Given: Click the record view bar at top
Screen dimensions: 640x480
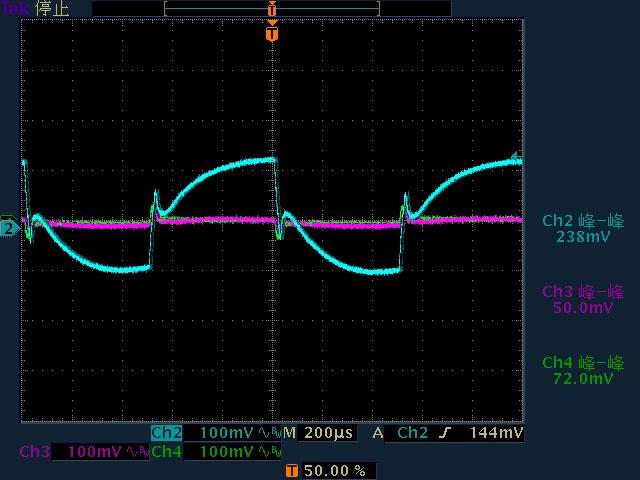Looking at the screenshot, I should click(272, 8).
